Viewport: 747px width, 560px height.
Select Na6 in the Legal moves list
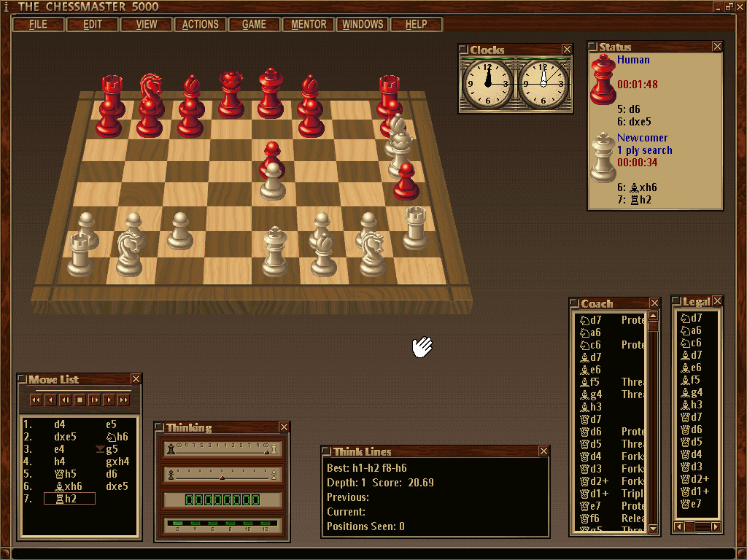(691, 330)
